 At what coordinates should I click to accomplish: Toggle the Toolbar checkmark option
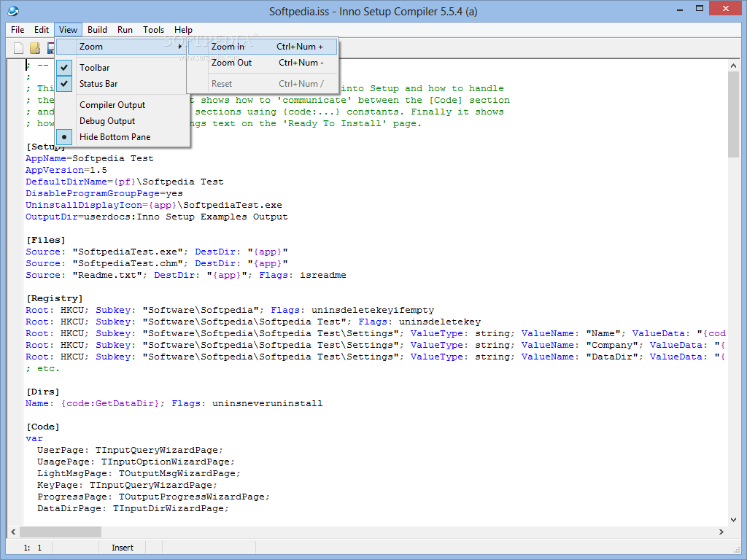tap(122, 68)
